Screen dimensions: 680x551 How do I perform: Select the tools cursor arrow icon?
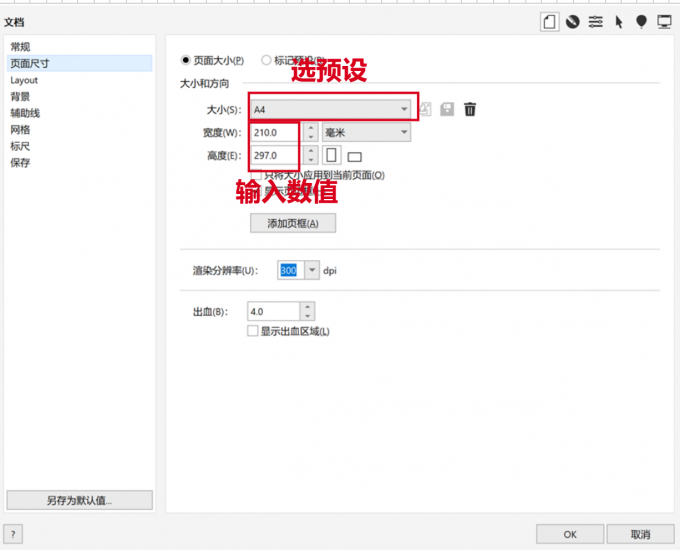(x=619, y=22)
